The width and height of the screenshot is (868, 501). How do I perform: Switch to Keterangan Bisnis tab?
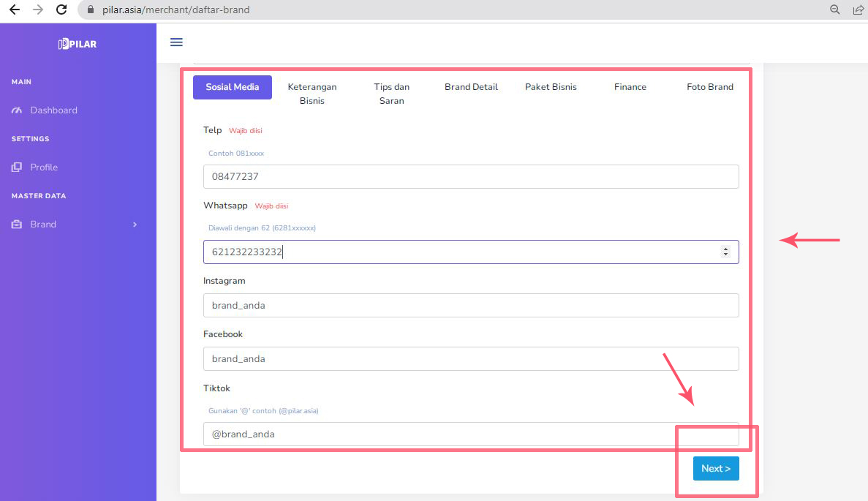point(312,94)
